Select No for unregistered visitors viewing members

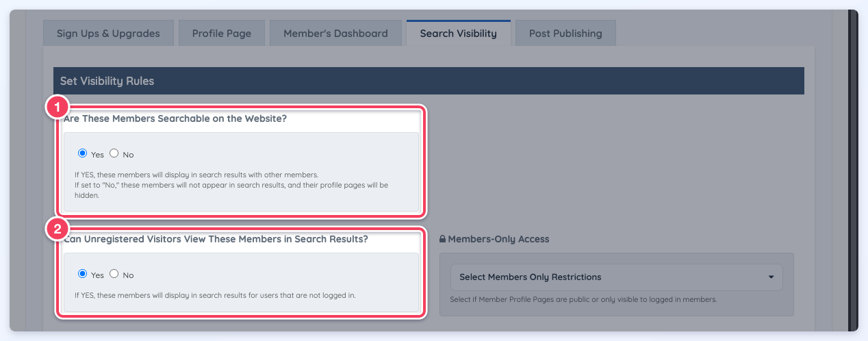[x=114, y=274]
